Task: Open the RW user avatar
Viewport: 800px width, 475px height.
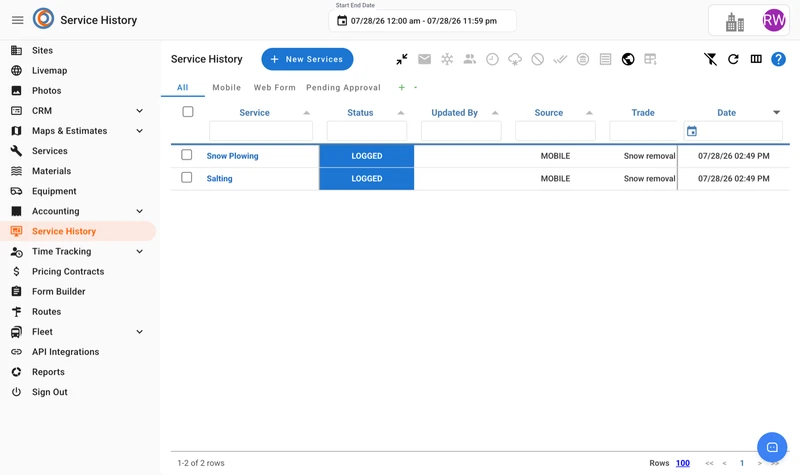Action: [x=773, y=20]
